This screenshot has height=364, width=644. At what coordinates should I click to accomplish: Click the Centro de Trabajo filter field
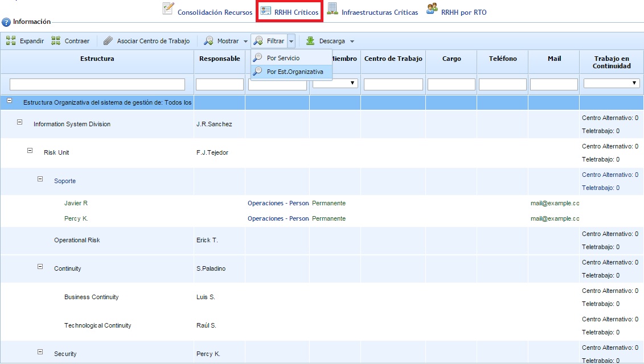[x=393, y=84]
